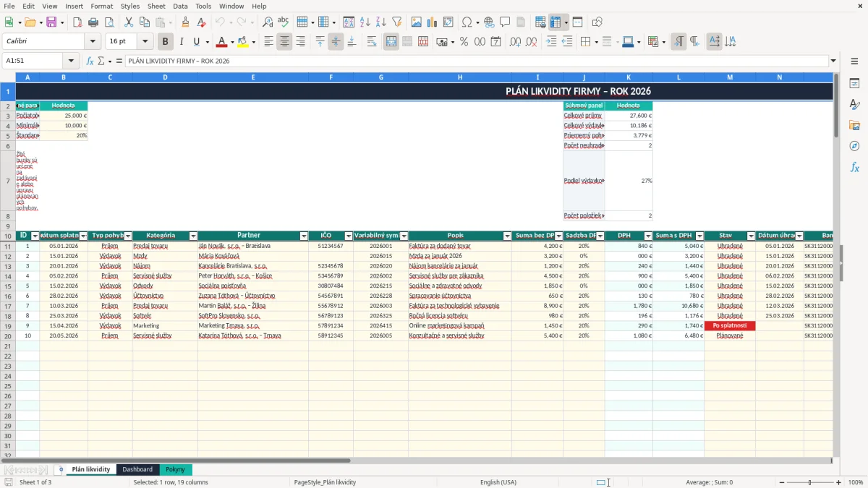Sort ascending A to Z

(365, 22)
